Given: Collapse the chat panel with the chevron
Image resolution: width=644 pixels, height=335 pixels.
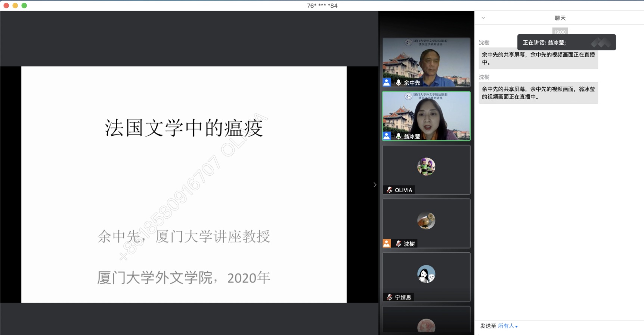Looking at the screenshot, I should (483, 18).
